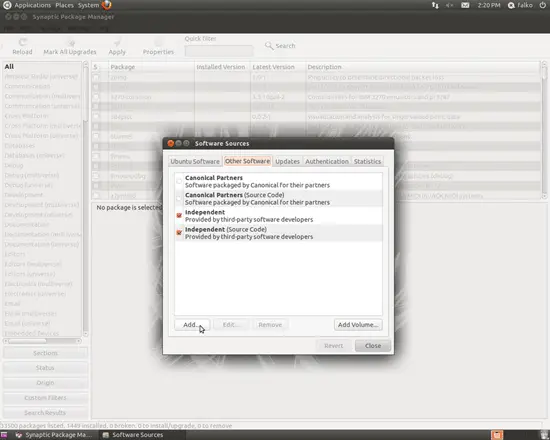
Task: Uncheck the Independent (Source Code) checkbox
Action: [x=179, y=233]
